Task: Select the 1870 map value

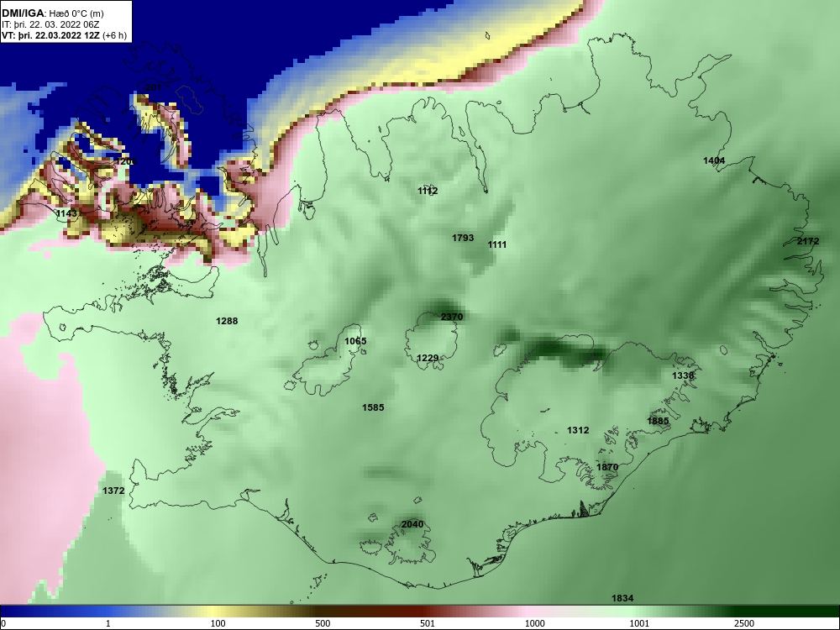Action: 607,467
